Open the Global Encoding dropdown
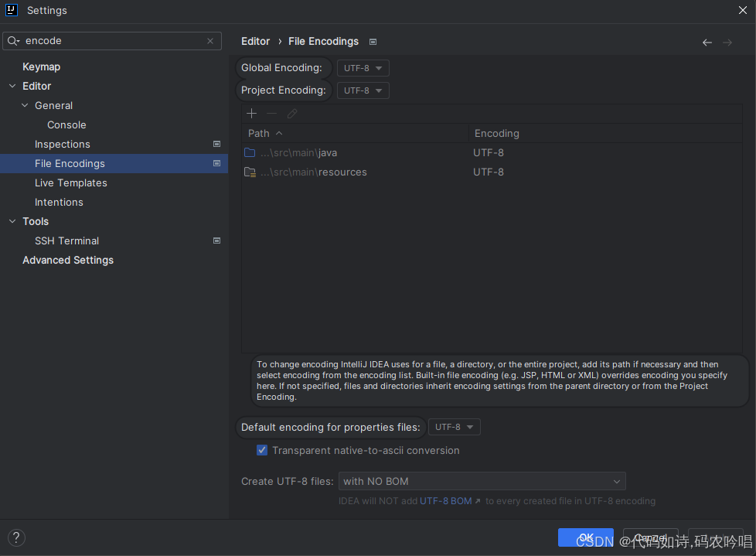The width and height of the screenshot is (756, 556). click(363, 68)
